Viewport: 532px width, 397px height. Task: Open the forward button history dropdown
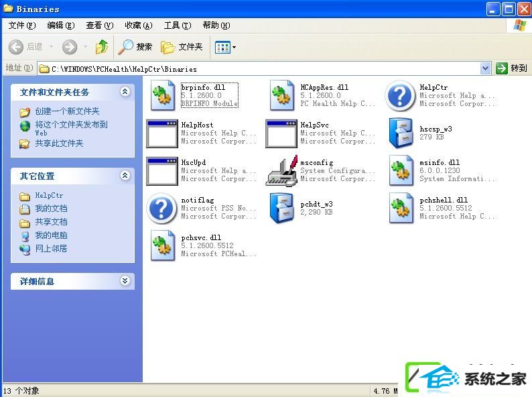click(x=85, y=46)
